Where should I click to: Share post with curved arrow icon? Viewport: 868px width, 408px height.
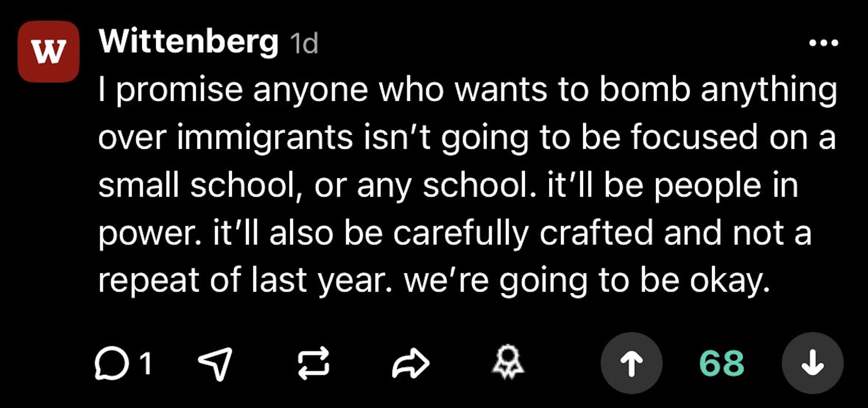(x=411, y=363)
